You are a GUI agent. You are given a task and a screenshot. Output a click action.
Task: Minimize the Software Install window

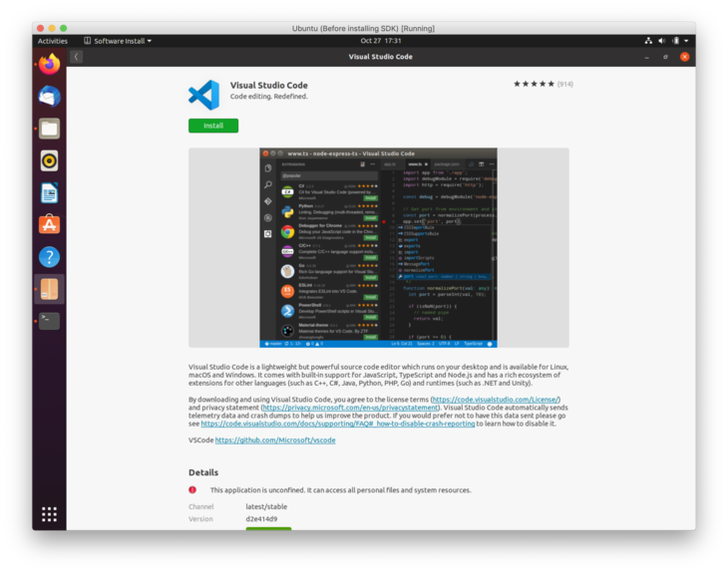click(647, 57)
